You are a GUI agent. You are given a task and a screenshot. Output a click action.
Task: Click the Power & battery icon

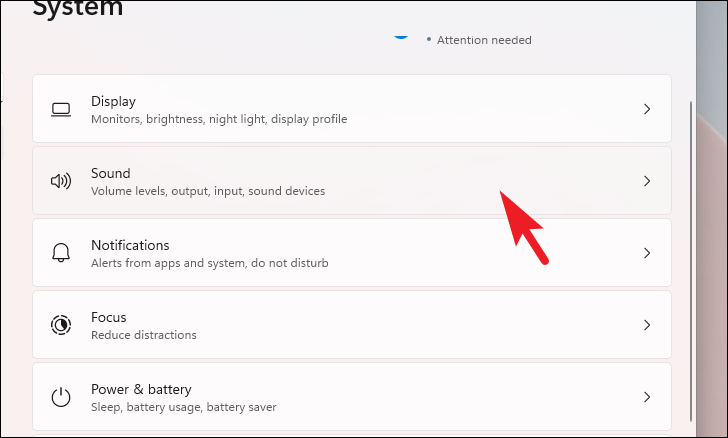61,397
